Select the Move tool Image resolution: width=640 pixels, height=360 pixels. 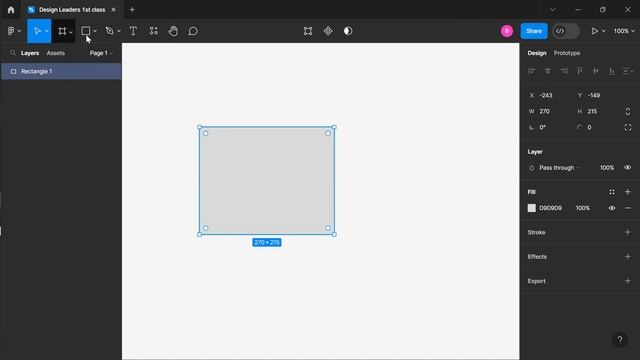point(37,31)
